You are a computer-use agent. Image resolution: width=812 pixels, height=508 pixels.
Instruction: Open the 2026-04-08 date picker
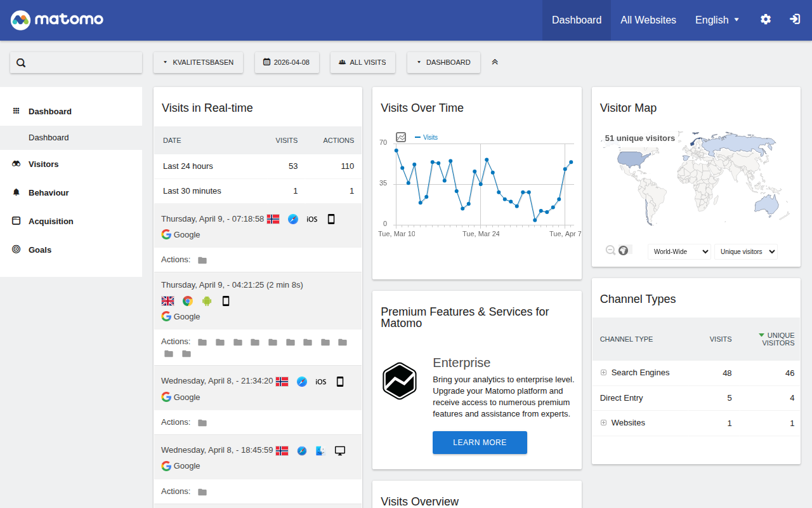click(287, 62)
